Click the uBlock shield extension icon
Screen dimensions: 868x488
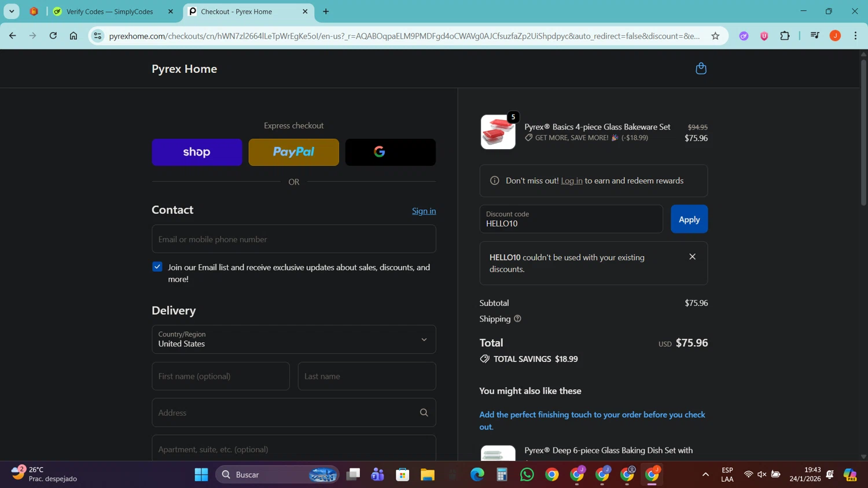[x=764, y=36]
